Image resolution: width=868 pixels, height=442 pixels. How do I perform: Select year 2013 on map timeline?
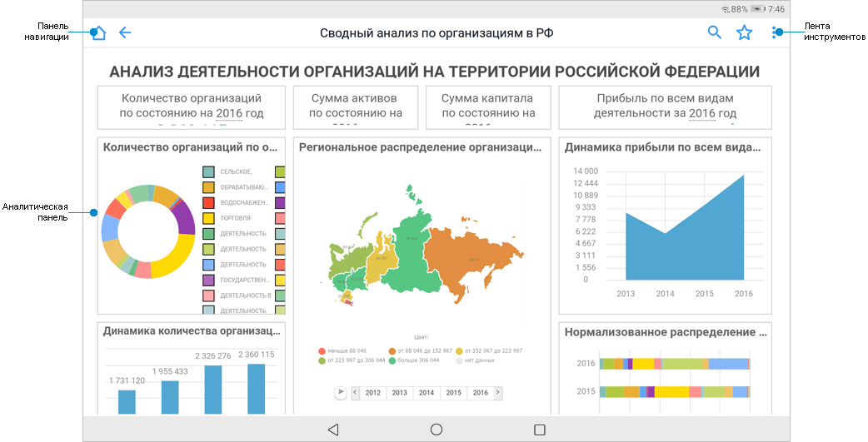coord(400,392)
